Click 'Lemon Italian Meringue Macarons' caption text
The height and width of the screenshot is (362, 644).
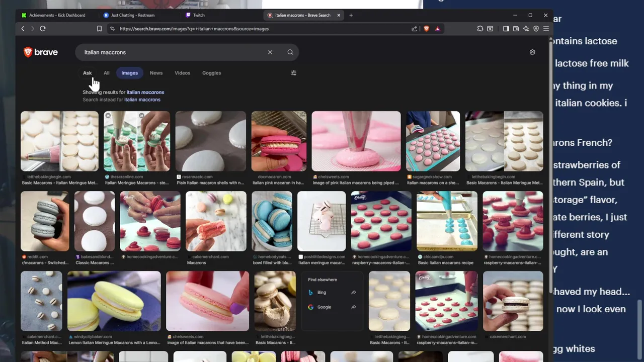(114, 343)
